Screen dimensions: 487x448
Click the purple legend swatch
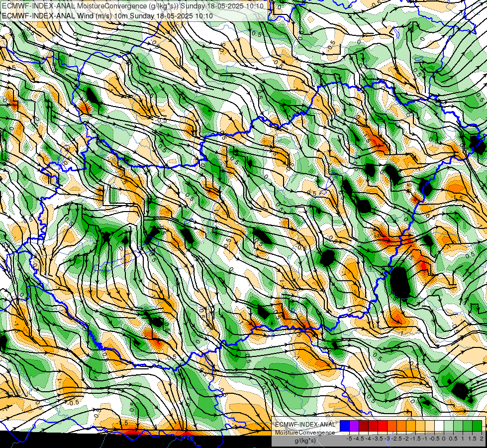[354, 426]
